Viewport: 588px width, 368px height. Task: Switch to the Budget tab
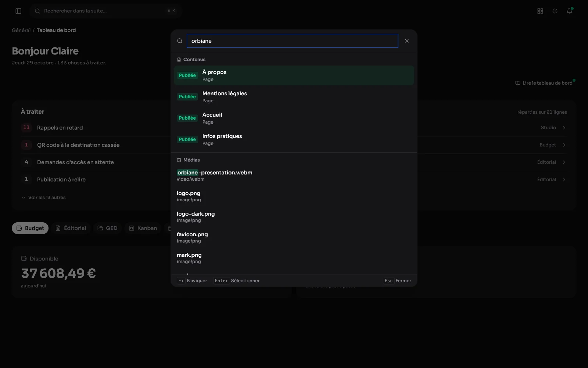30,228
